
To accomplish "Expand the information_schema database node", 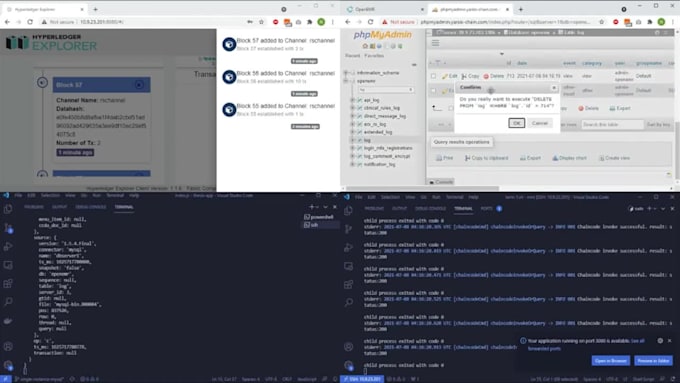I will 346,73.
